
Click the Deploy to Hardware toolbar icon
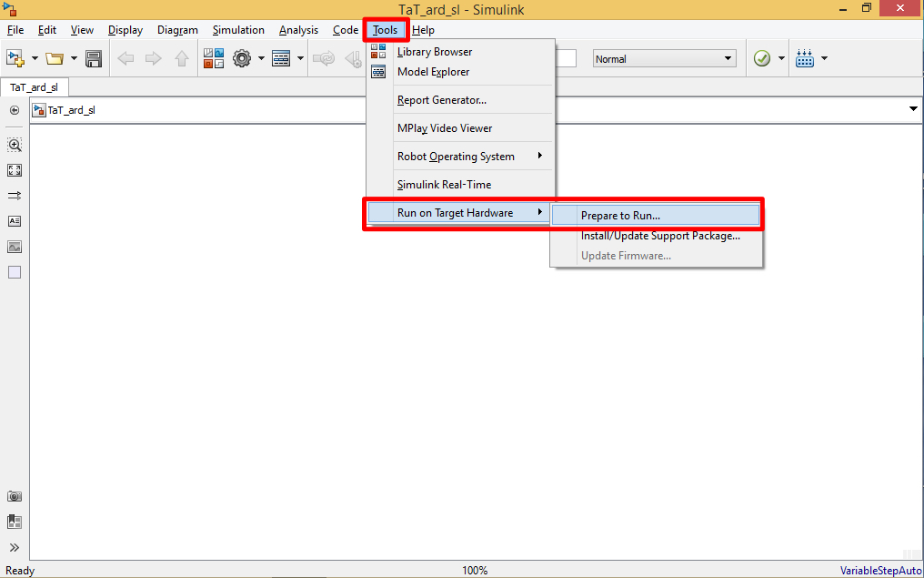pos(804,58)
